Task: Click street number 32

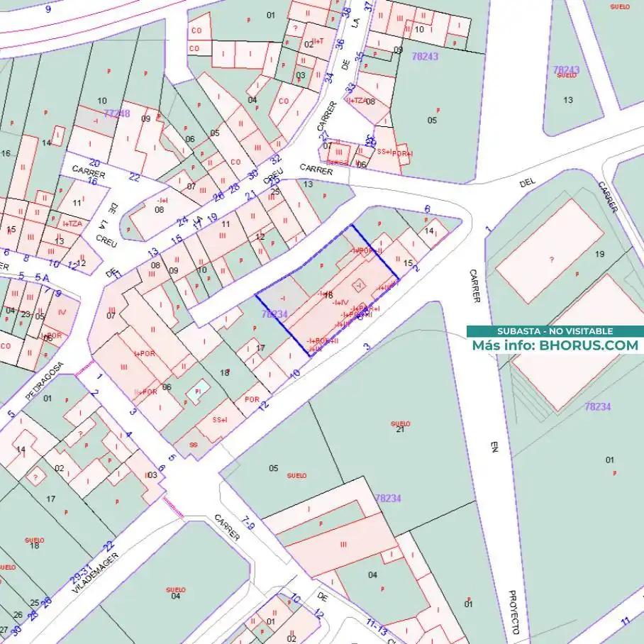Action: coord(276,159)
